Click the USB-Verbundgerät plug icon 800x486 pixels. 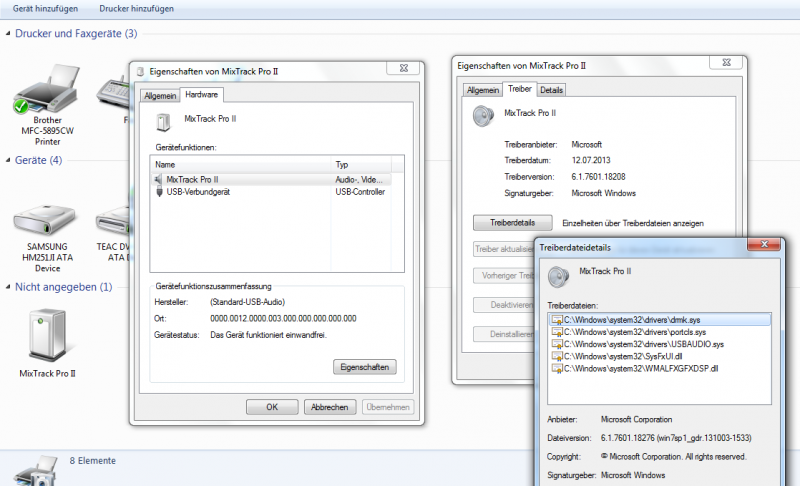point(159,192)
